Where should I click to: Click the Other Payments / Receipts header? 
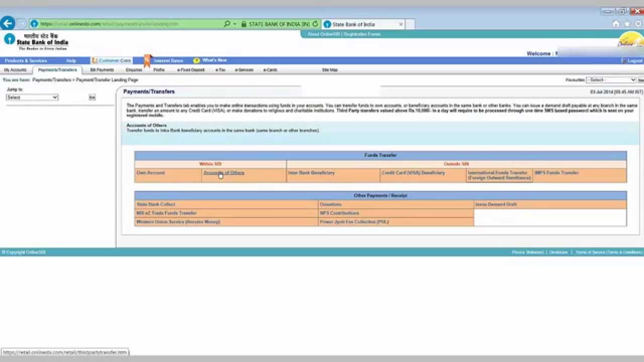pyautogui.click(x=380, y=196)
